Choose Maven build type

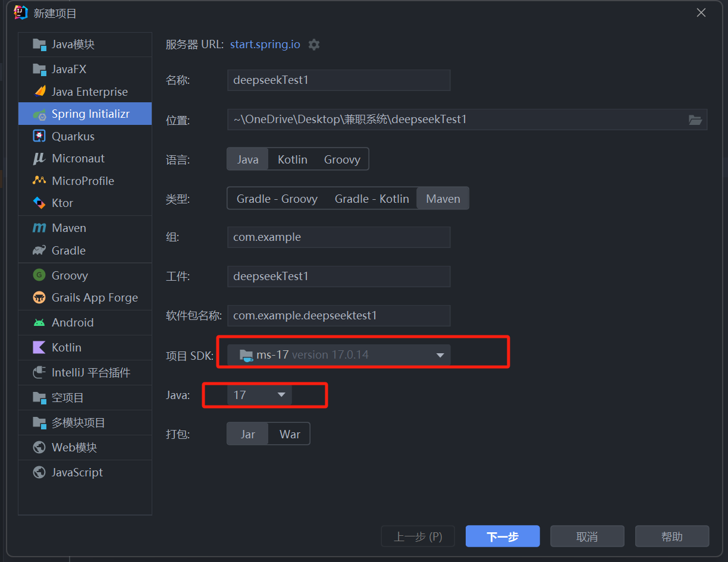[x=443, y=199]
